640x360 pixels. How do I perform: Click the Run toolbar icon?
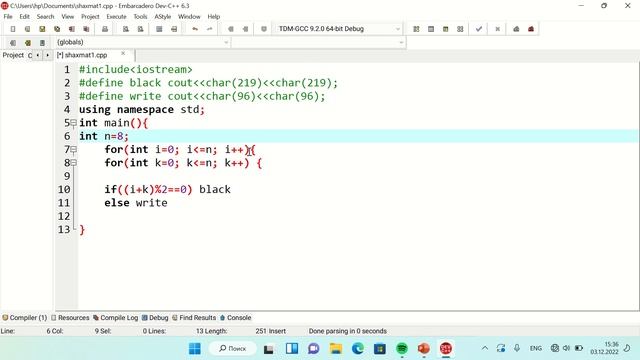pos(431,29)
